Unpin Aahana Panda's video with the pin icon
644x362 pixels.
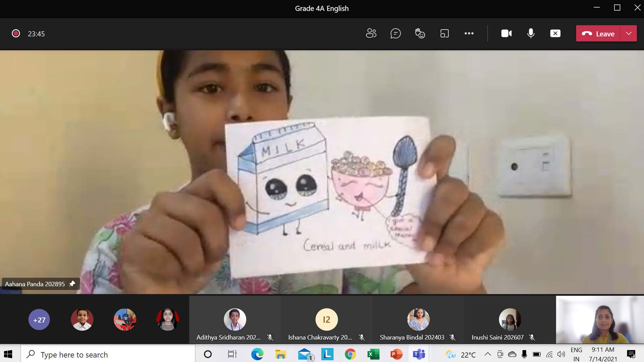pos(72,284)
